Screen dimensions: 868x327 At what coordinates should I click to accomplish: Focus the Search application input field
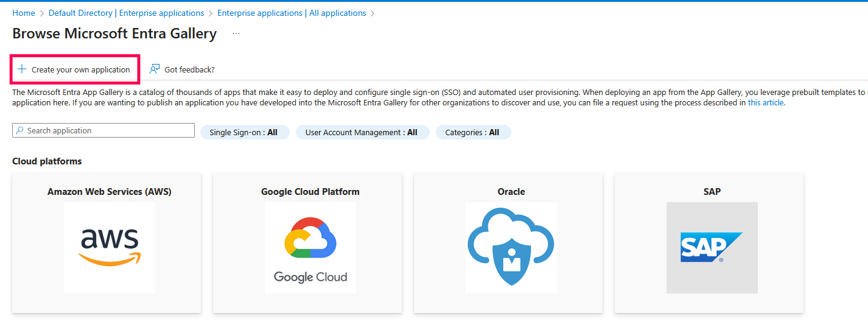coord(103,131)
